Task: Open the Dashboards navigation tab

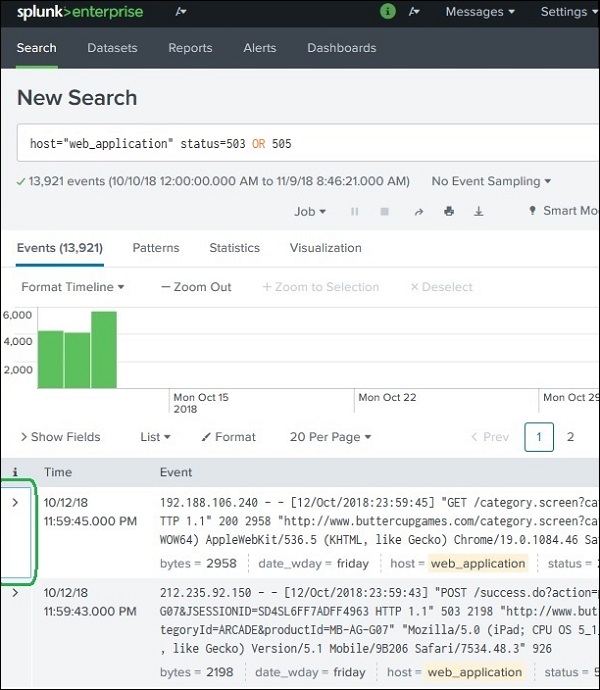Action: [x=341, y=48]
